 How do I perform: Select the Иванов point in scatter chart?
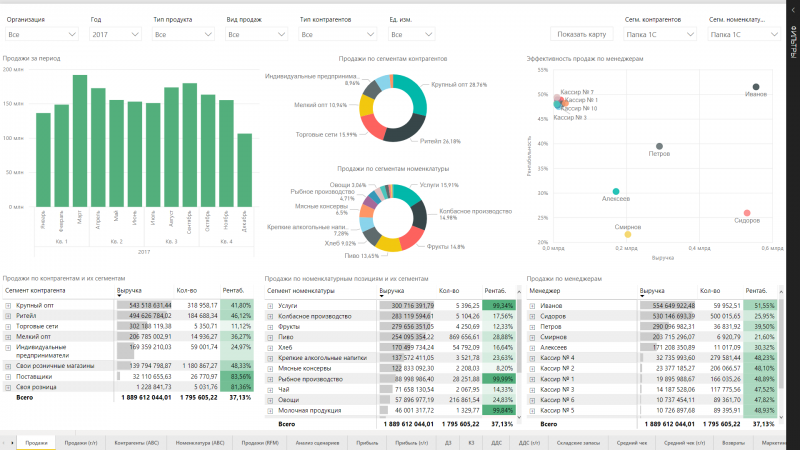click(756, 87)
